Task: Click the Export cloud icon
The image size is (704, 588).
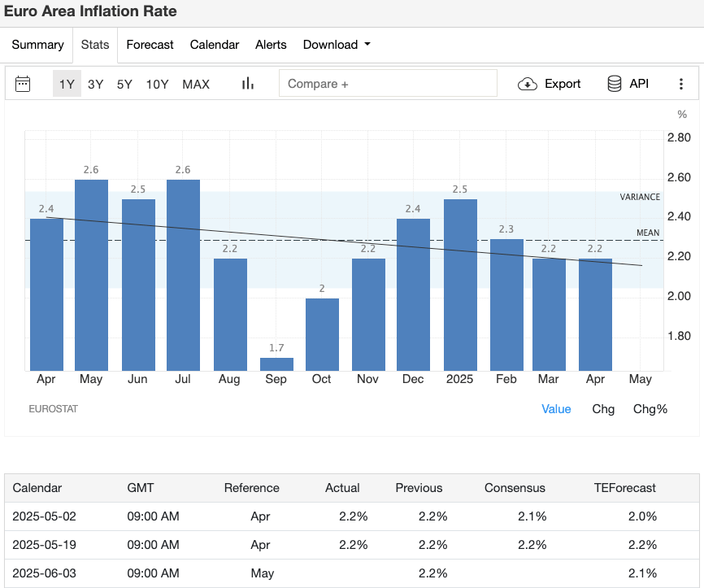Action: click(528, 83)
